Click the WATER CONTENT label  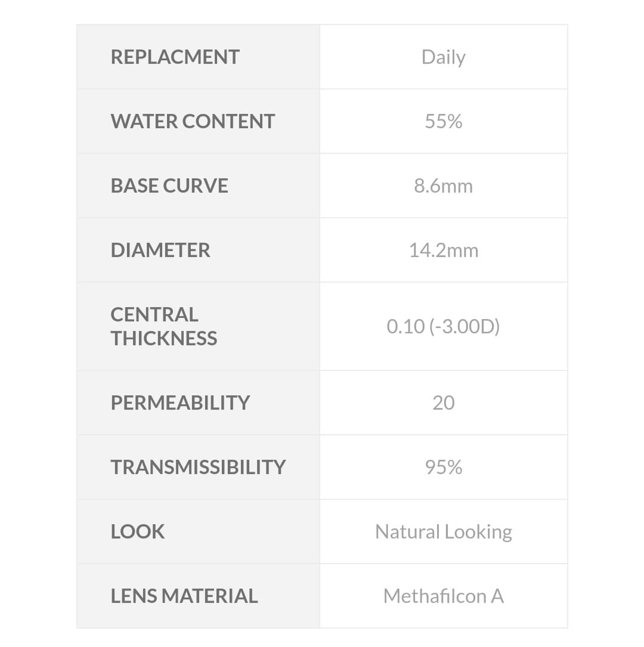click(x=193, y=122)
